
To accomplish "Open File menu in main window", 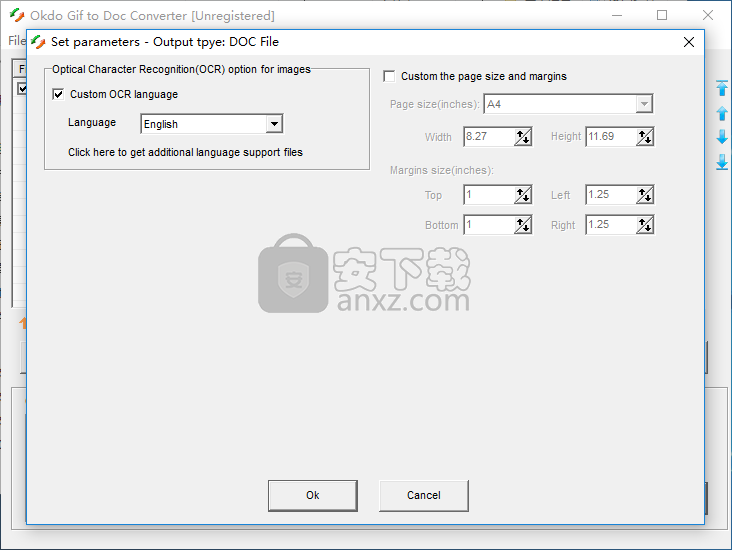I will point(17,41).
